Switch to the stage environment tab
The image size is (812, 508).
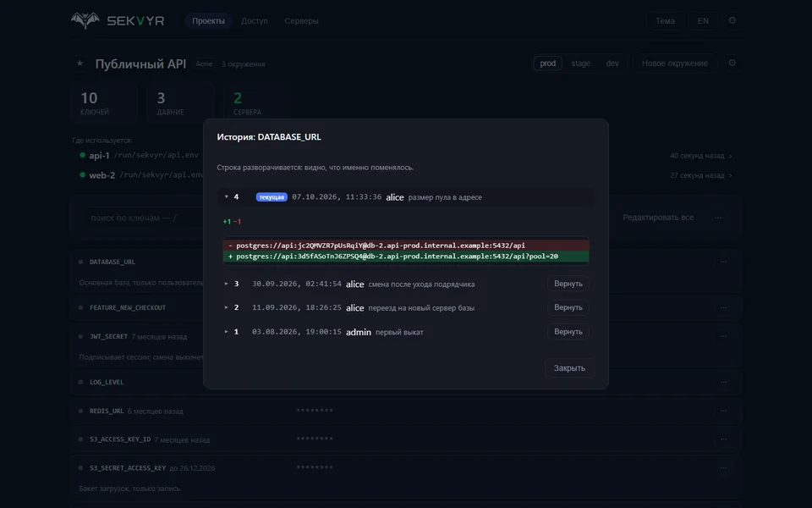point(580,63)
